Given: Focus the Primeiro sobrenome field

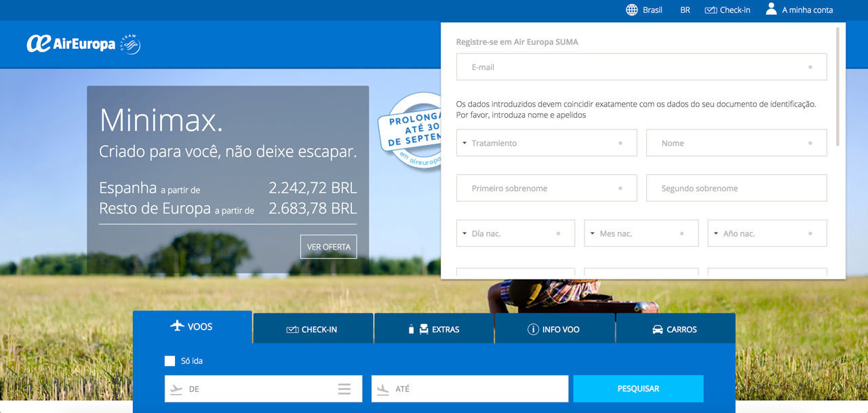Looking at the screenshot, I should (547, 188).
